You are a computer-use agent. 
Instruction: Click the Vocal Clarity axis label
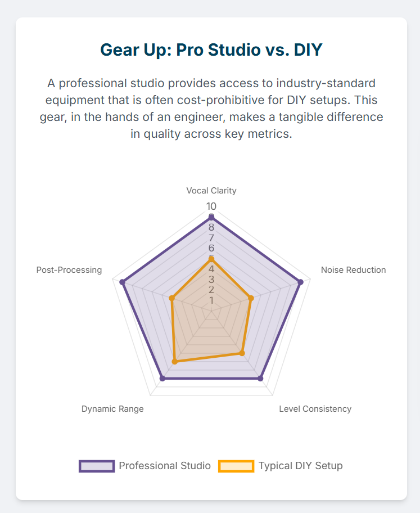click(x=211, y=191)
